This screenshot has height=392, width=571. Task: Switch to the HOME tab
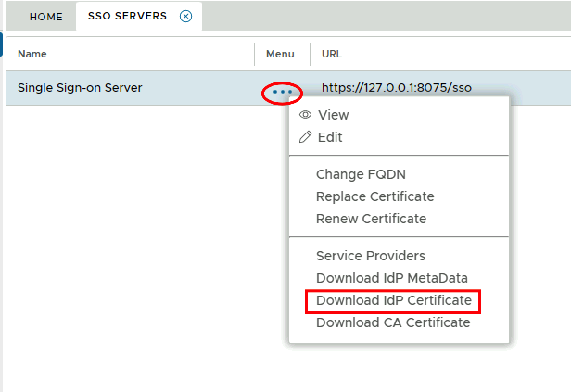(45, 17)
